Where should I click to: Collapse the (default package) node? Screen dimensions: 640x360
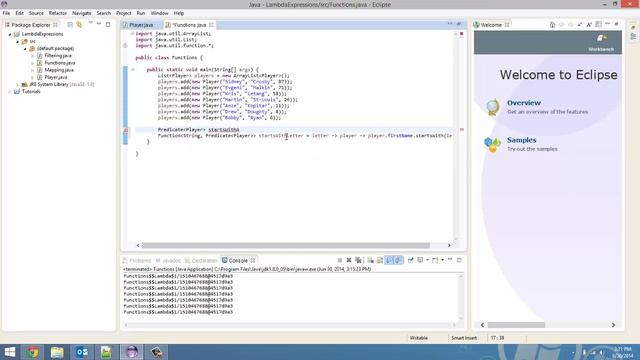(x=25, y=49)
